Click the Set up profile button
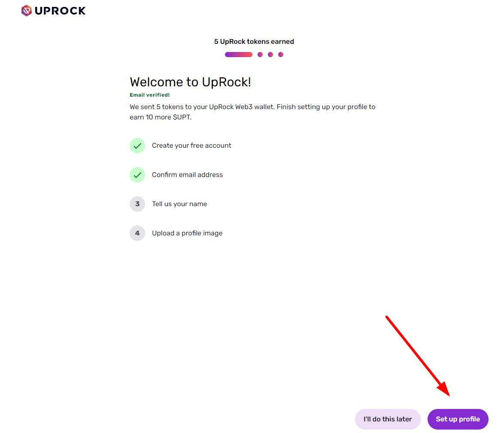This screenshot has width=504, height=433. click(458, 419)
